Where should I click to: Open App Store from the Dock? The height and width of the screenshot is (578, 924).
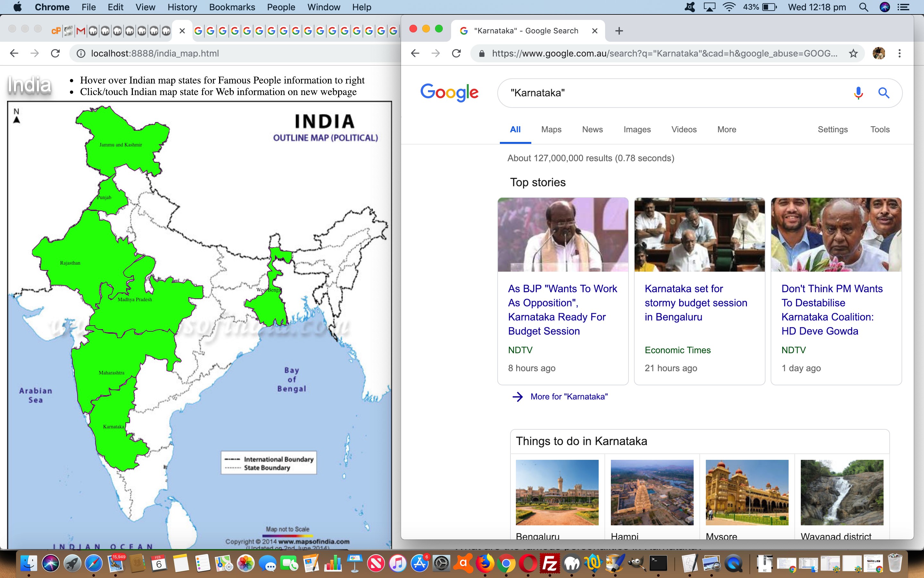click(x=420, y=564)
